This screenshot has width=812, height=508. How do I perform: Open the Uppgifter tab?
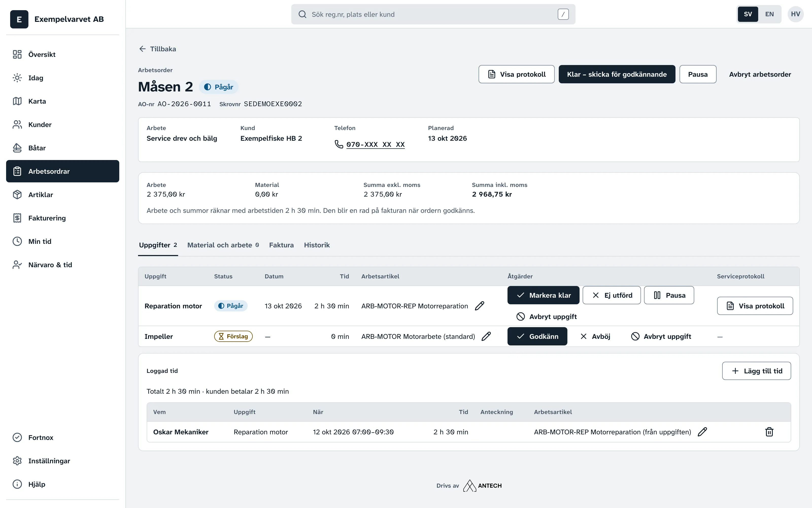tap(158, 245)
